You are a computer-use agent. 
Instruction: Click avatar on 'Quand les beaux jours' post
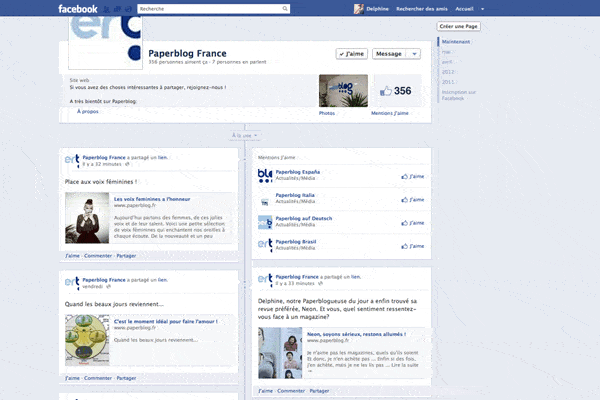click(72, 283)
